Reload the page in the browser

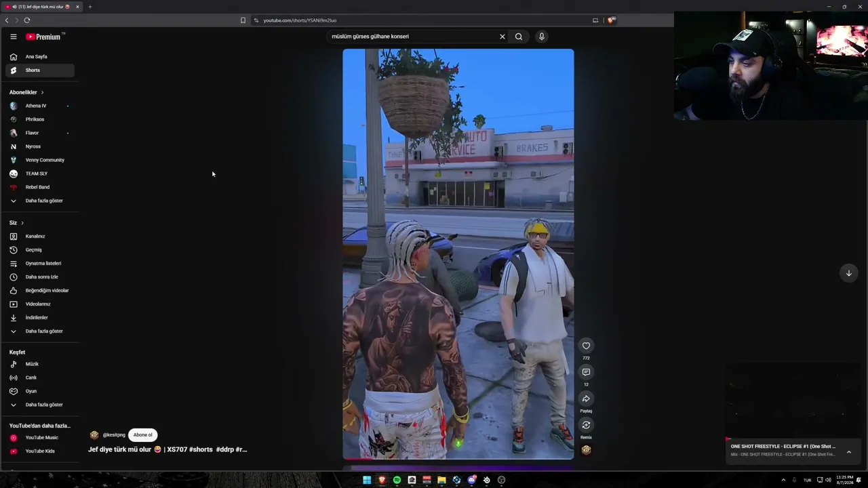point(27,20)
